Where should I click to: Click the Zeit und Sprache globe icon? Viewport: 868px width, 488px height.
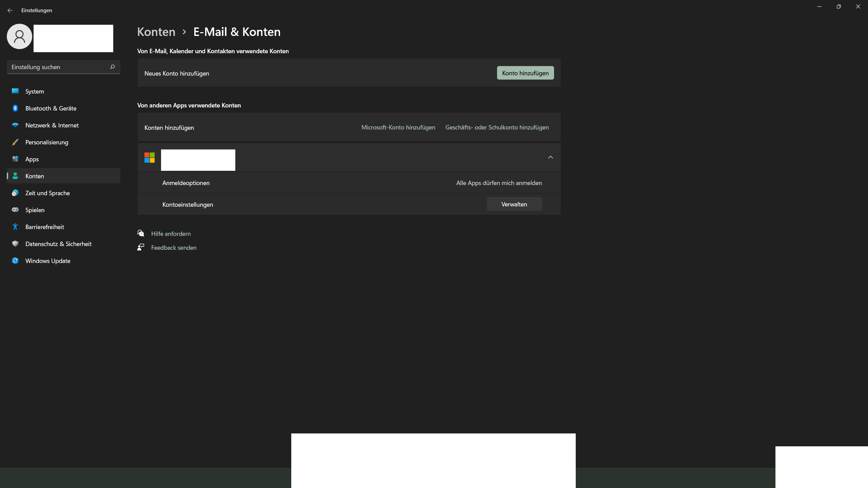tap(15, 193)
